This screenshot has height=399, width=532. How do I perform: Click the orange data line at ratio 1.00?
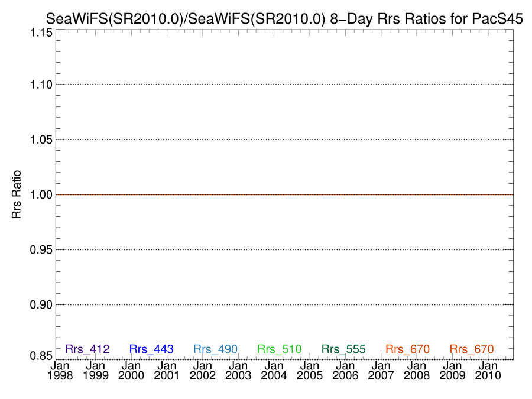point(284,194)
